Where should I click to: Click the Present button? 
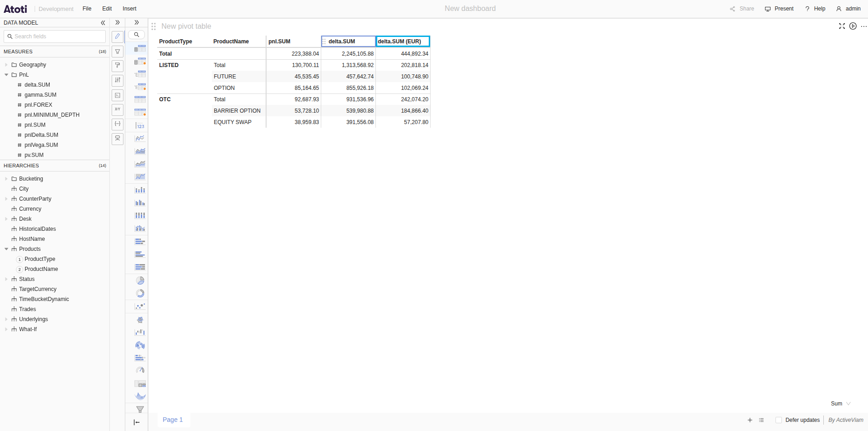pos(779,9)
